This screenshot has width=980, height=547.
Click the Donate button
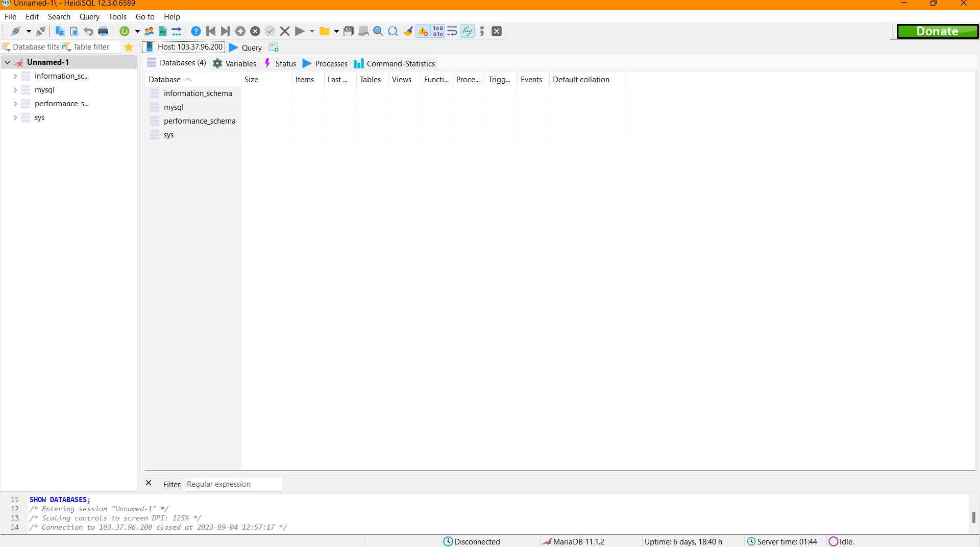[937, 31]
